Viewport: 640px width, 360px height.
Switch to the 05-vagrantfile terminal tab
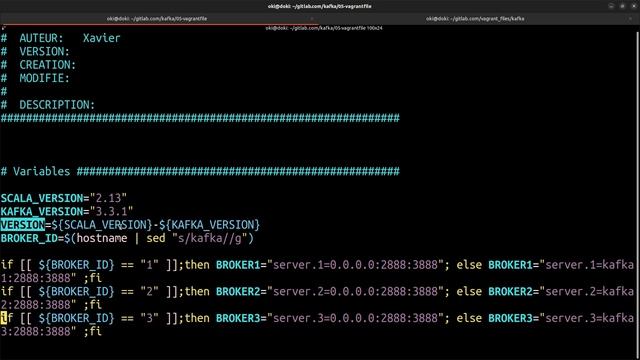pos(157,19)
